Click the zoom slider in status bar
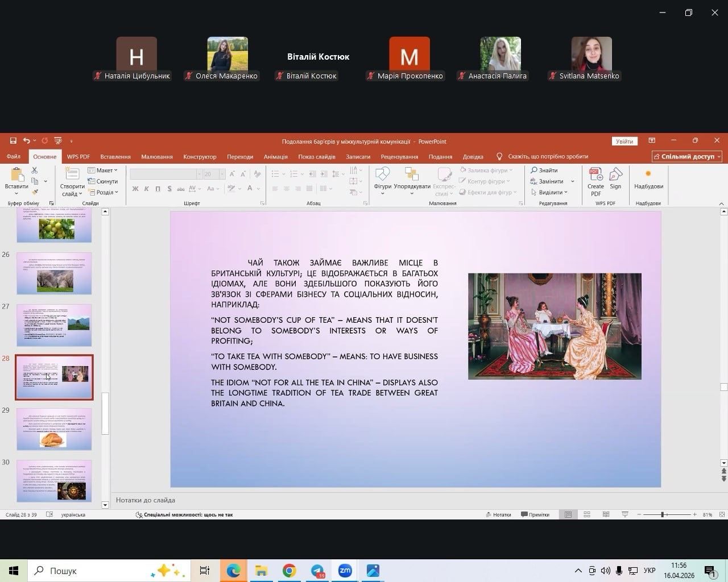 (662, 514)
